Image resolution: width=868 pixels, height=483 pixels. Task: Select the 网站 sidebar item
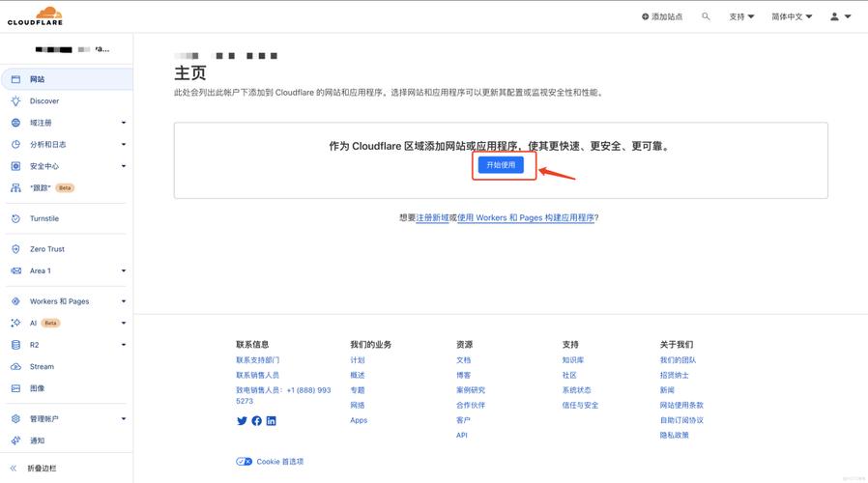pyautogui.click(x=67, y=79)
